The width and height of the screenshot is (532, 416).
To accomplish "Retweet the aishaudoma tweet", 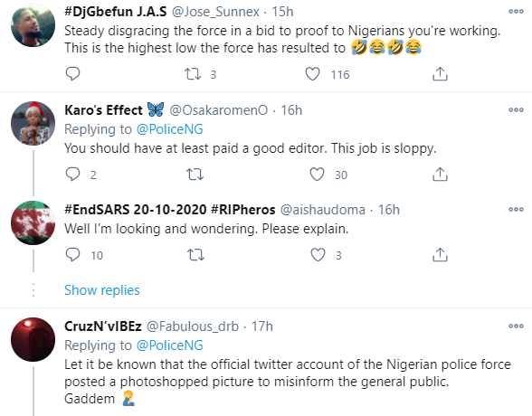I will 195,255.
